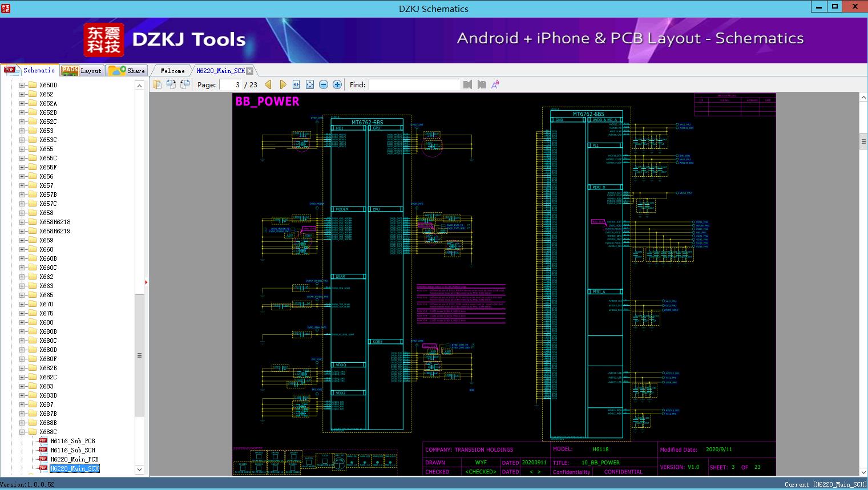Close the H6220_Main_SCH tab
The width and height of the screenshot is (868, 490).
click(249, 71)
